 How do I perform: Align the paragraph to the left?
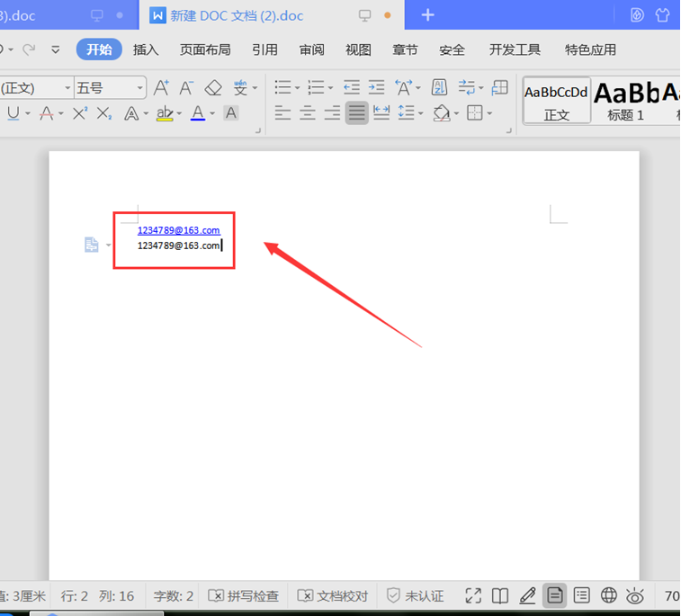[282, 113]
